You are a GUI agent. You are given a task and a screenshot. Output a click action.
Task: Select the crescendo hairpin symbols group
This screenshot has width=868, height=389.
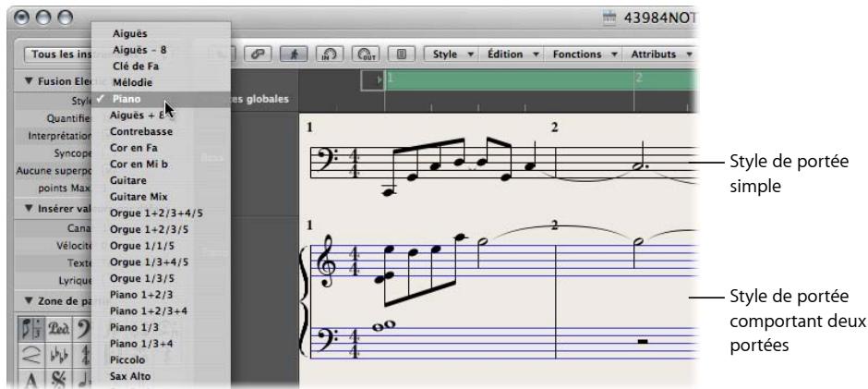tap(30, 354)
